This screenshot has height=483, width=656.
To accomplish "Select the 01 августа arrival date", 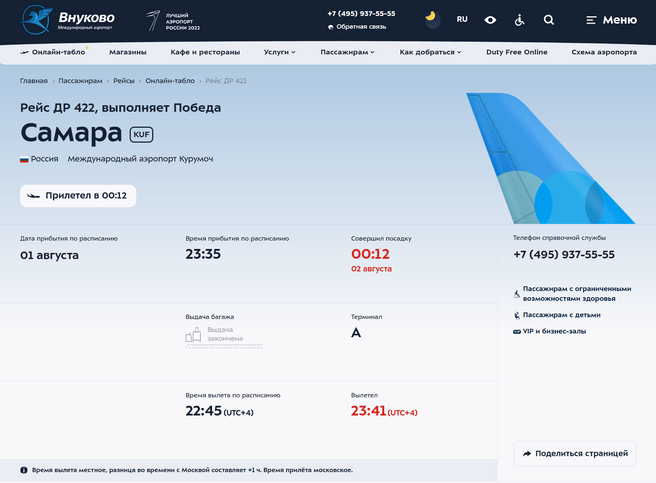I will (49, 255).
